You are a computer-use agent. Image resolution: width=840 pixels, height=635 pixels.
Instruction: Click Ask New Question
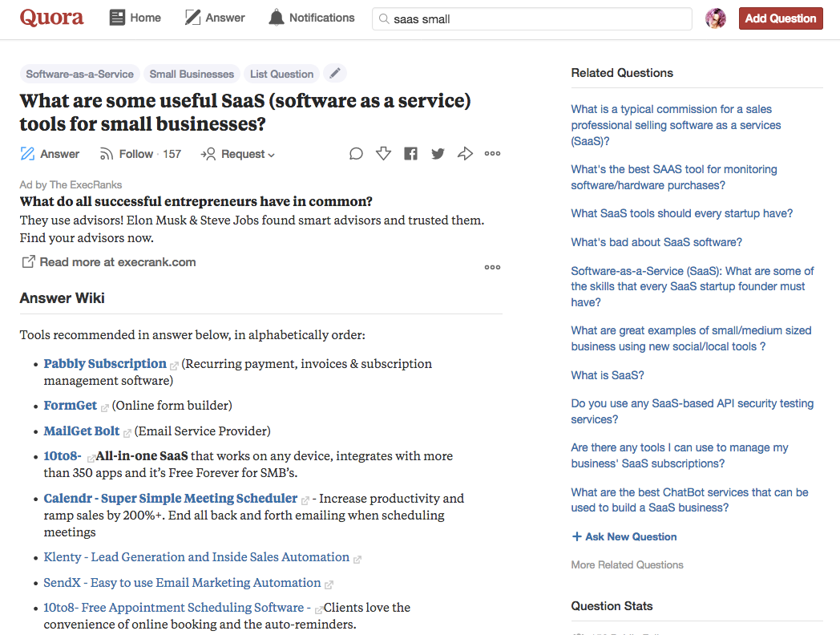(624, 536)
